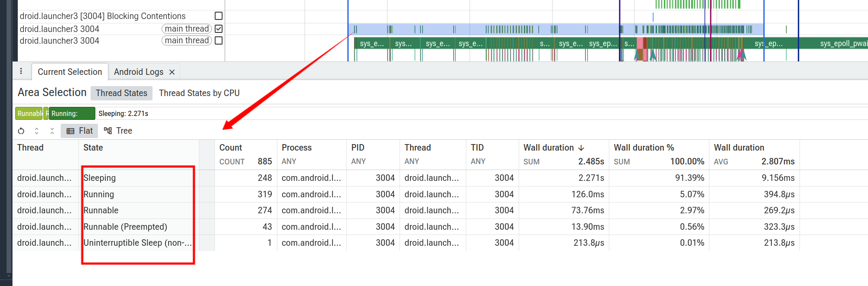Uncheck the checked launcher3 3004 main thread checkbox
This screenshot has width=868, height=286.
point(218,29)
